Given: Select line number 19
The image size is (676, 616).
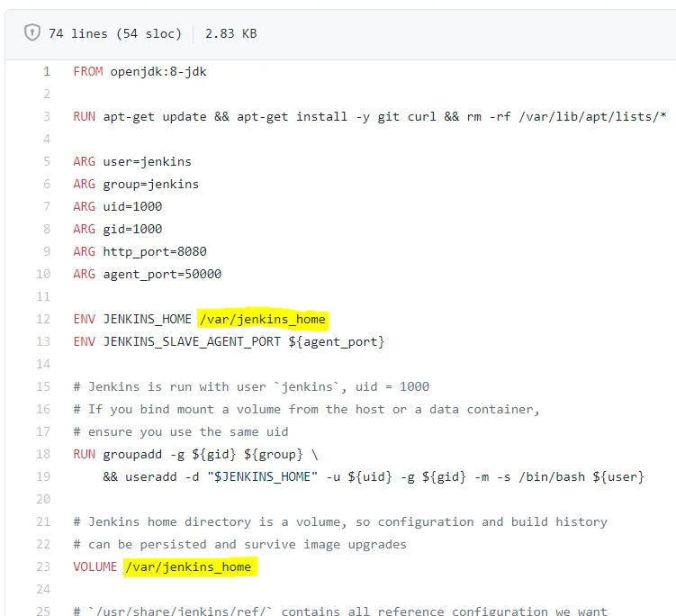Looking at the screenshot, I should [43, 476].
